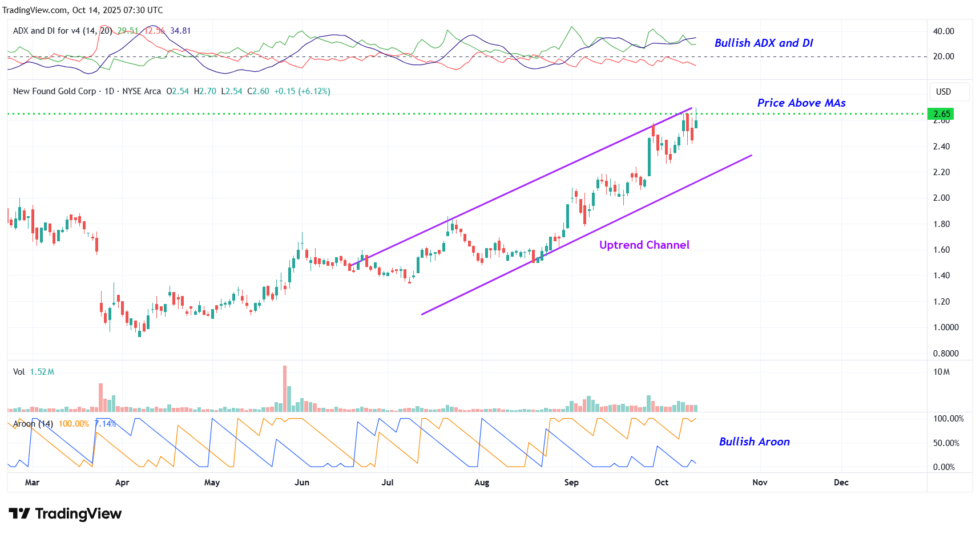980x535 pixels.
Task: Select the "Bullish ADX and DI" annotation
Action: (763, 43)
